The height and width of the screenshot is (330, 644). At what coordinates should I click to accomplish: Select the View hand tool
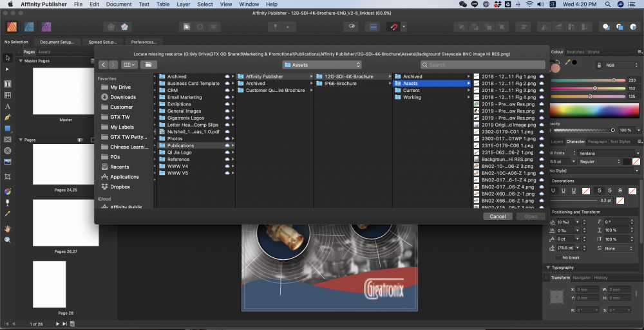pyautogui.click(x=8, y=228)
